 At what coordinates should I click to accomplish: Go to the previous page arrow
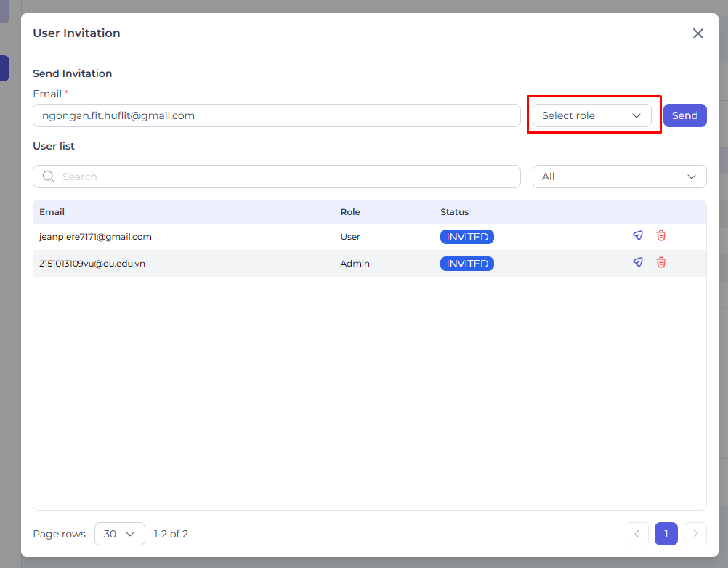[x=637, y=534]
